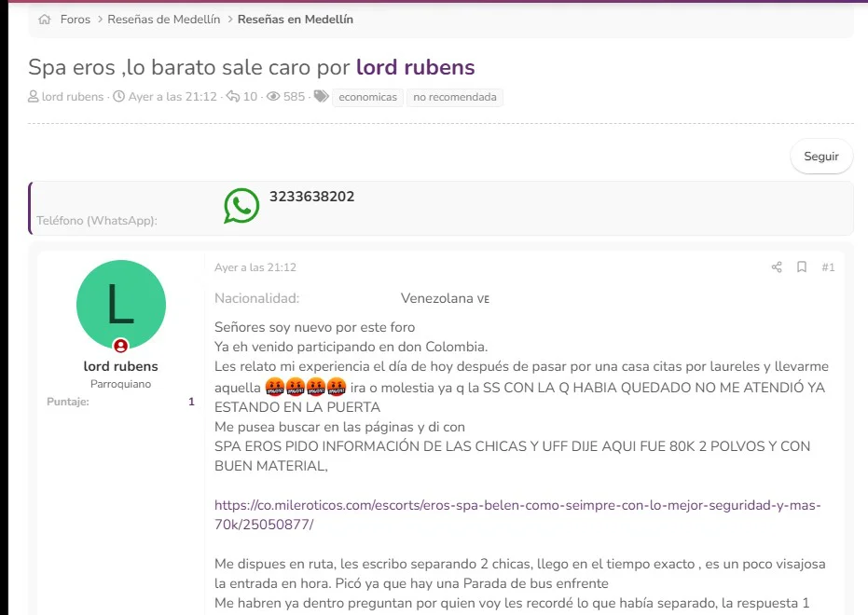Click the "Spa eros ,lo barato sale caro" title

click(188, 67)
